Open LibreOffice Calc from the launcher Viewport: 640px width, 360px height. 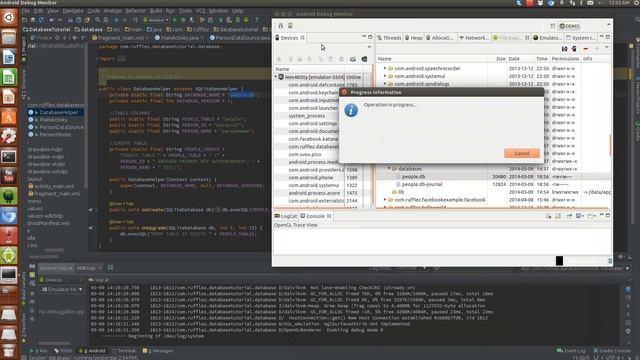pos(9,77)
